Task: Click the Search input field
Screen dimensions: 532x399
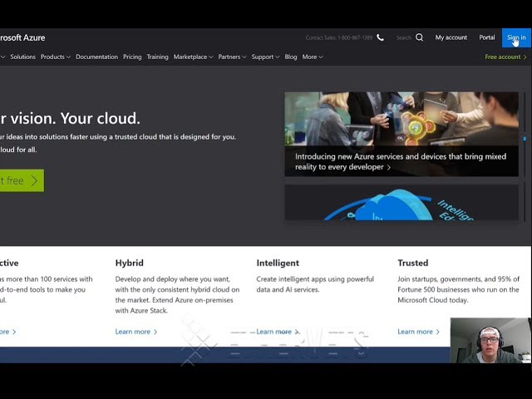Action: [x=404, y=37]
